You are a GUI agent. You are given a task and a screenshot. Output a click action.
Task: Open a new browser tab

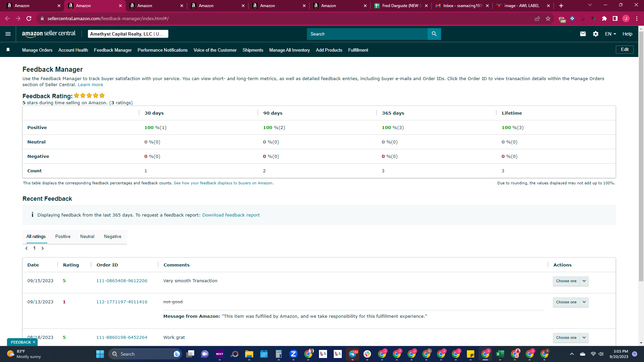(x=561, y=6)
